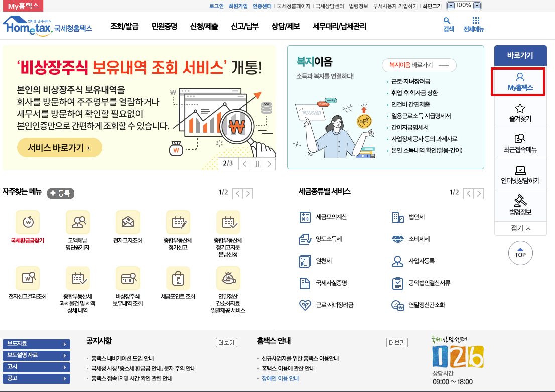This screenshot has width=555, height=392.
Task: Decrease screen zoom with minus button
Action: pyautogui.click(x=451, y=6)
